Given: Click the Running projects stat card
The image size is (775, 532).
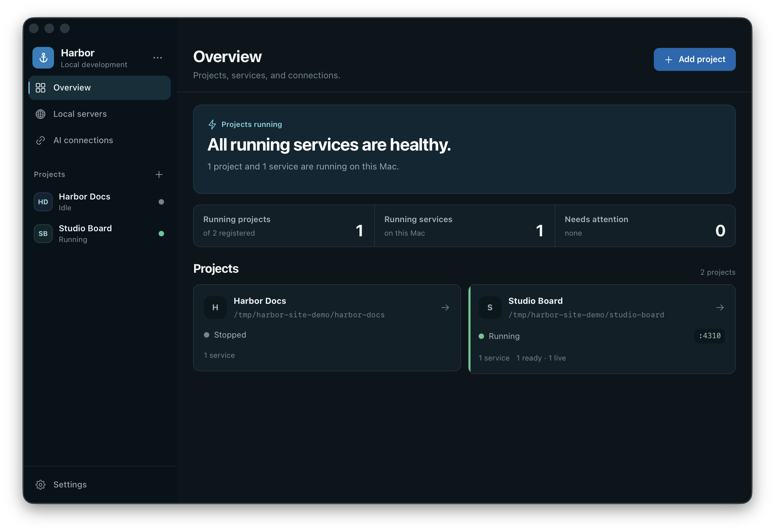Looking at the screenshot, I should pos(284,226).
